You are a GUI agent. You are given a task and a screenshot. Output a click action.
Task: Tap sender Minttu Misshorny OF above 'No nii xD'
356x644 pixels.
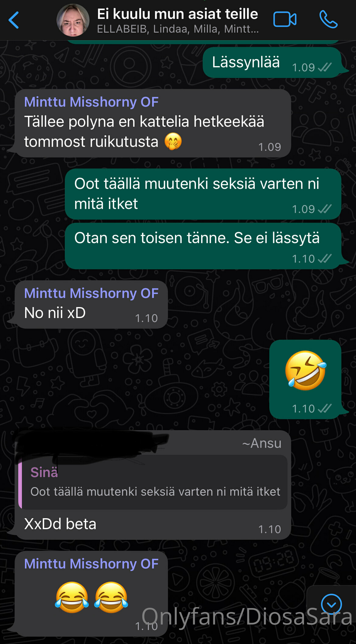tap(91, 293)
